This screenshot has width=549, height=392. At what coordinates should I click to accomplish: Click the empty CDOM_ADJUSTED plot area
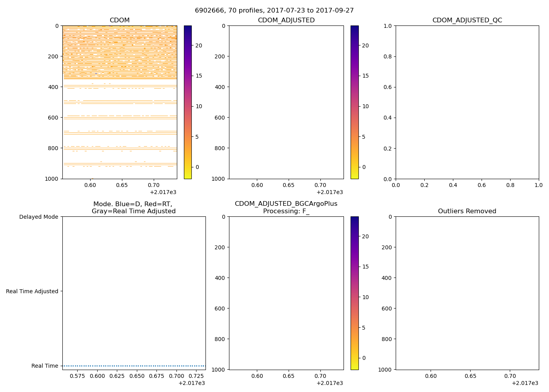coord(286,102)
